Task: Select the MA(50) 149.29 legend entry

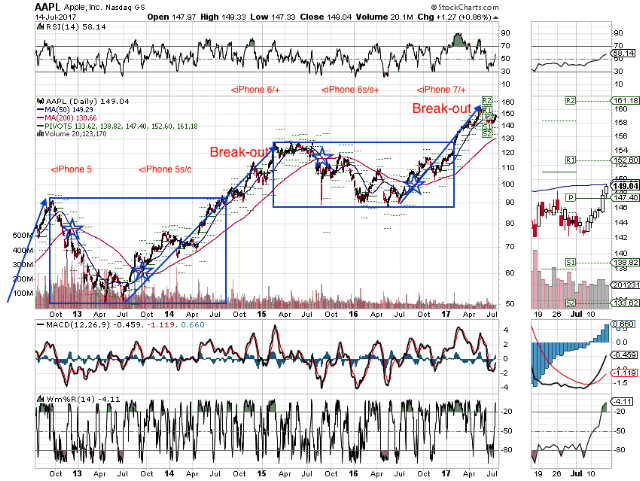Action: (65, 109)
